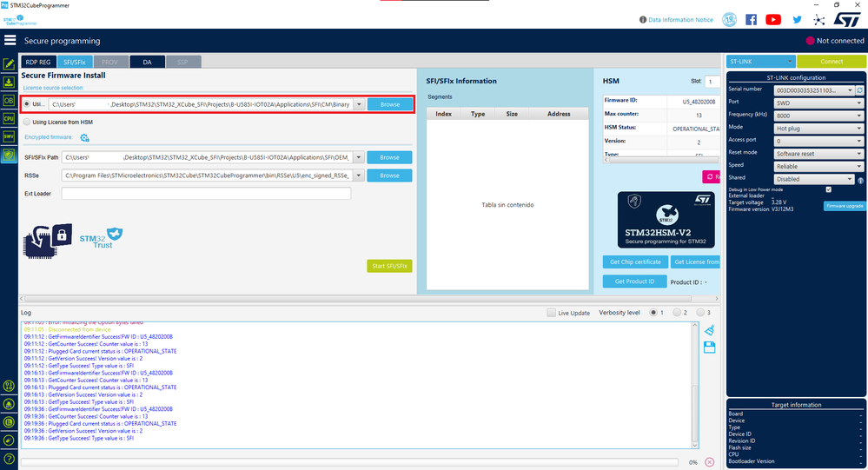Clear the log with the broom icon
Image resolution: width=868 pixels, height=470 pixels.
click(x=709, y=330)
